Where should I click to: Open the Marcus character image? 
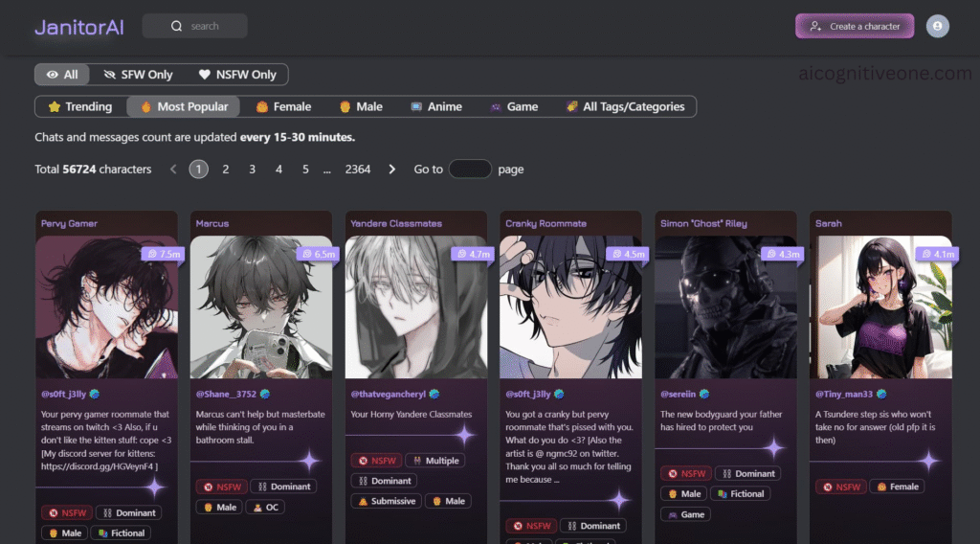point(261,307)
